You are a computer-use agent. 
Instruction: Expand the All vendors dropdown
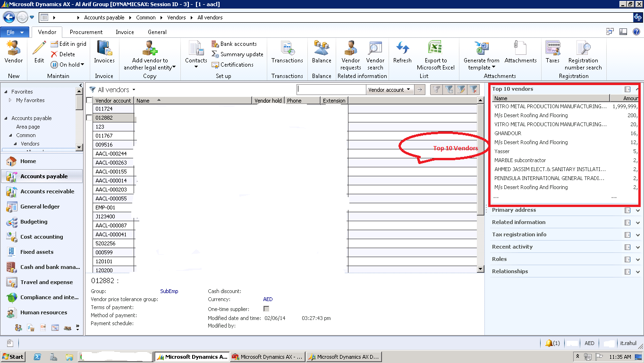pos(134,89)
